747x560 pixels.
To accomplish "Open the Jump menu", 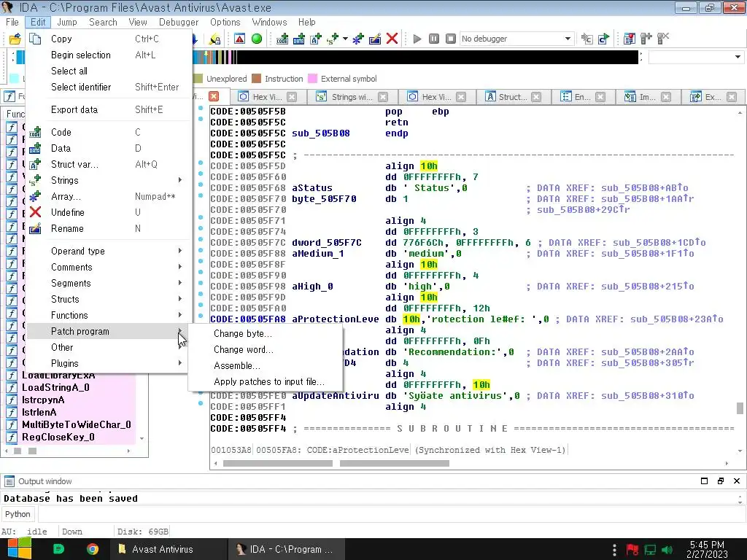I will 66,23.
